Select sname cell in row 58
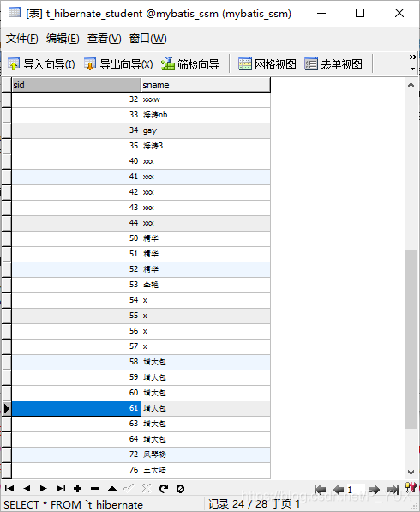The height and width of the screenshot is (512, 420). point(206,362)
